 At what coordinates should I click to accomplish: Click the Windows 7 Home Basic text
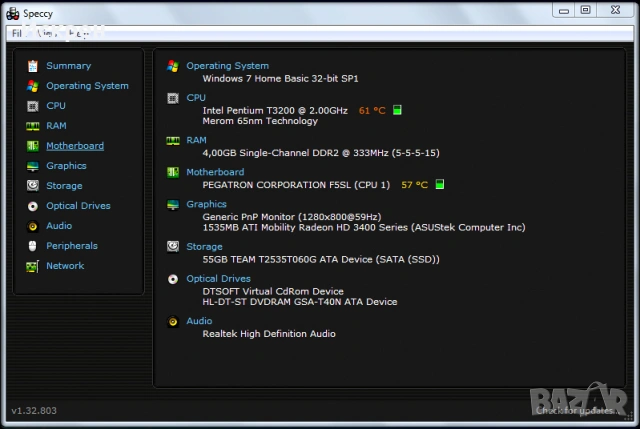[280, 78]
